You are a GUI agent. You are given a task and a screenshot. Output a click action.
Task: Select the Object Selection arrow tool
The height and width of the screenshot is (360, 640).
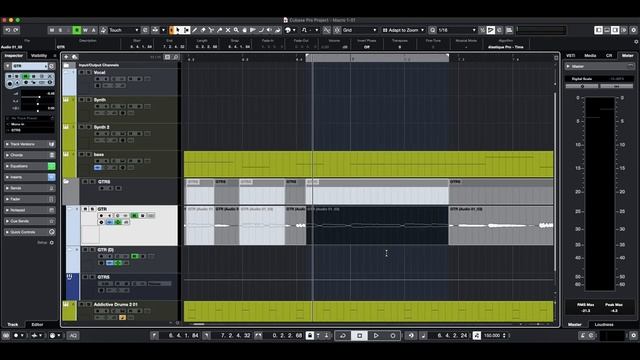[x=178, y=30]
